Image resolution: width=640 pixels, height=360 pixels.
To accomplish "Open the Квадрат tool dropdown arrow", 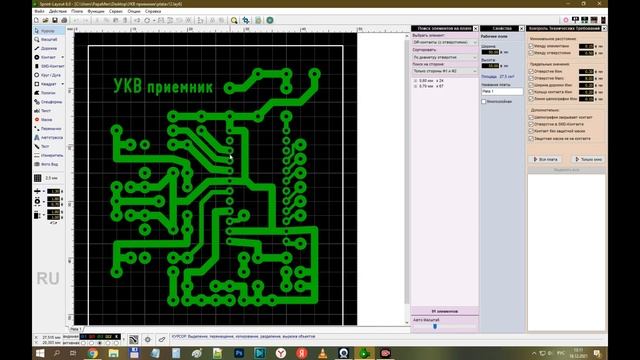I will pos(62,84).
